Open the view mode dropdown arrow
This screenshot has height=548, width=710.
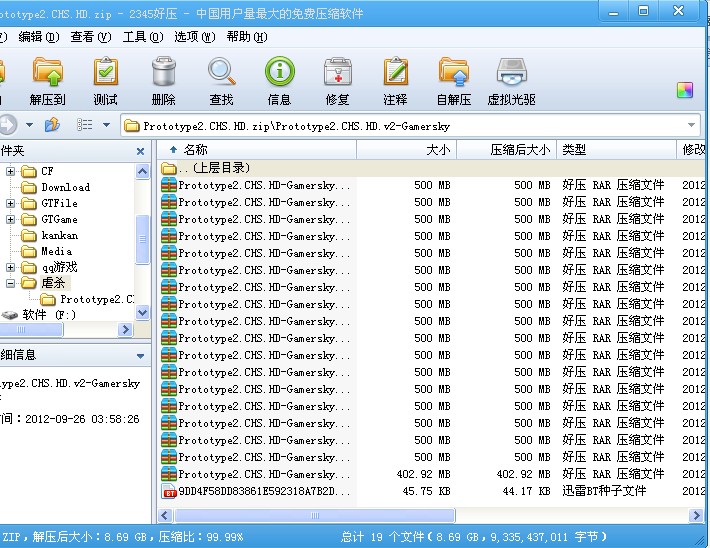(x=106, y=125)
